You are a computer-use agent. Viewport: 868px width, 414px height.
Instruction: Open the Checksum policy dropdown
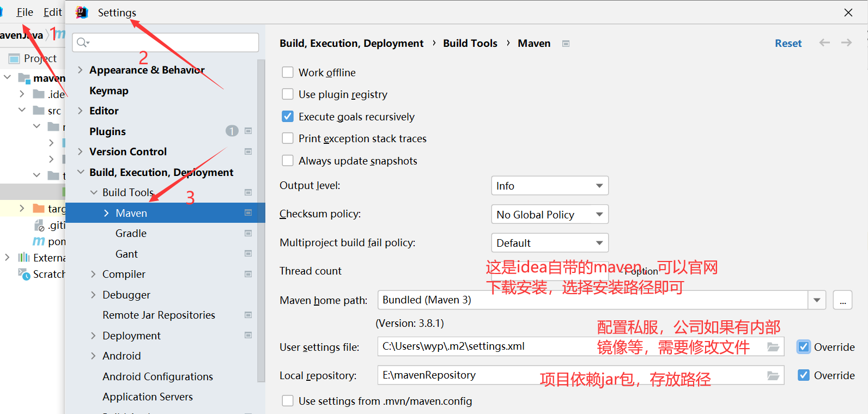click(x=550, y=214)
